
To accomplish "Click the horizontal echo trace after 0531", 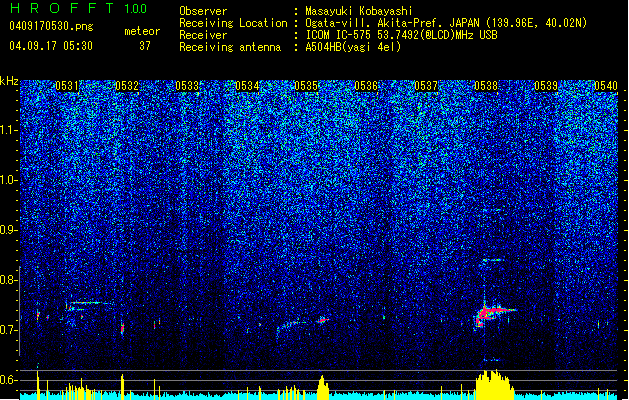I will (90, 303).
